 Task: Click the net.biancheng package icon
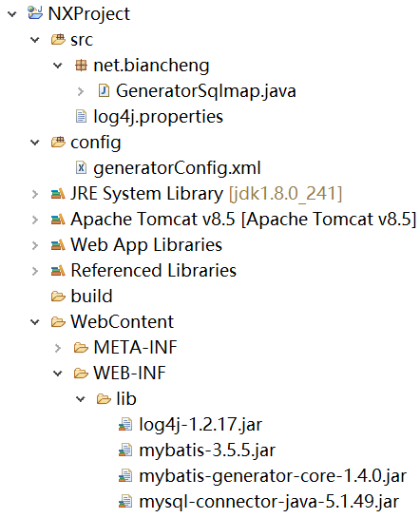[x=81, y=65]
